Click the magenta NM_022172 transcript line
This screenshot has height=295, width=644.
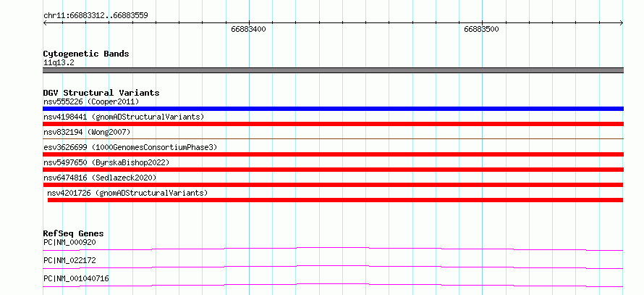point(333,267)
